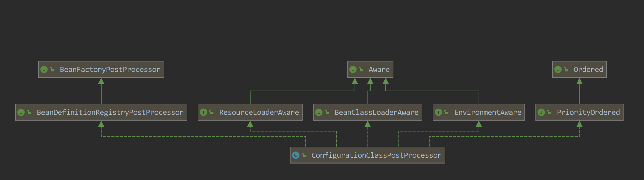Click the interface icon of EnvironmentAware
This screenshot has width=644, height=180.
438,113
